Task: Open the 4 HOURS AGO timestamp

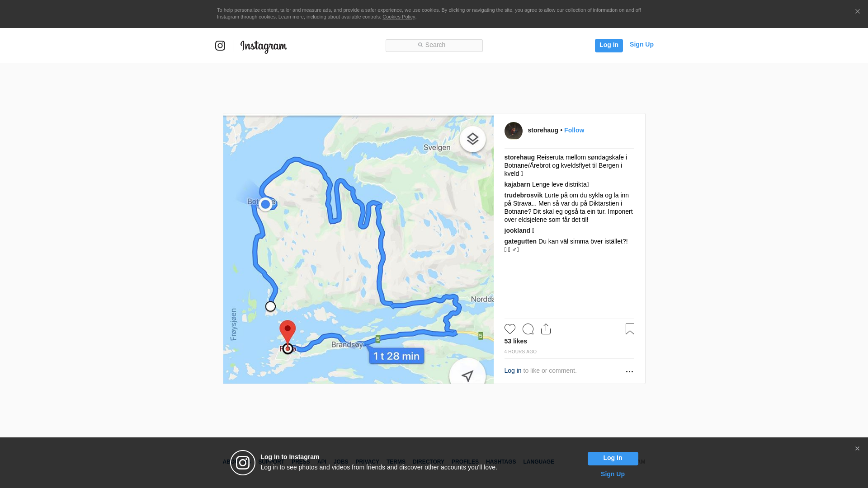Action: 520,352
